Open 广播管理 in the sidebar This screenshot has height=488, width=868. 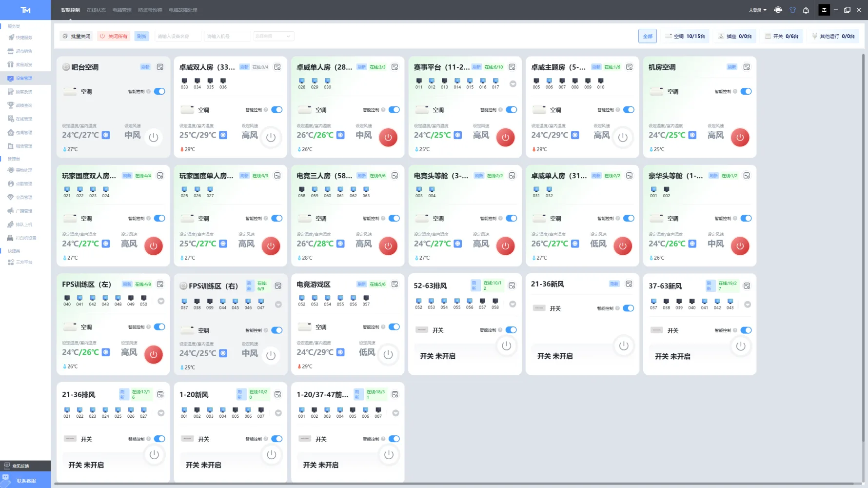tap(20, 211)
